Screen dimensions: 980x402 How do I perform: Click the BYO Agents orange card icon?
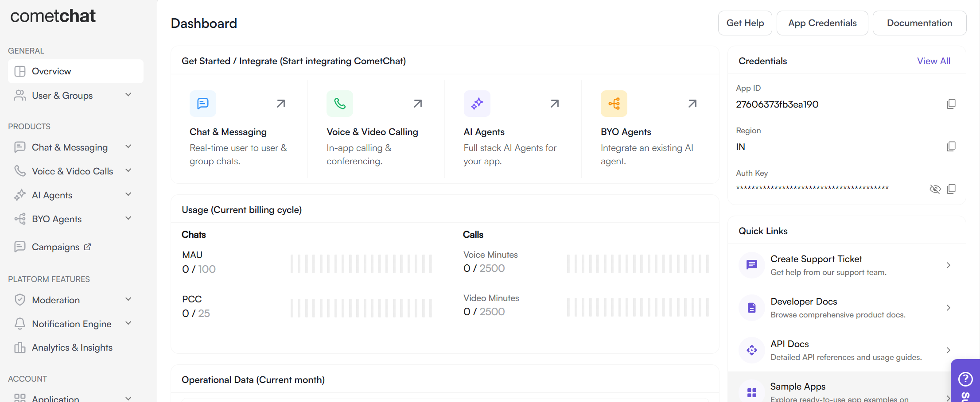[x=614, y=104]
